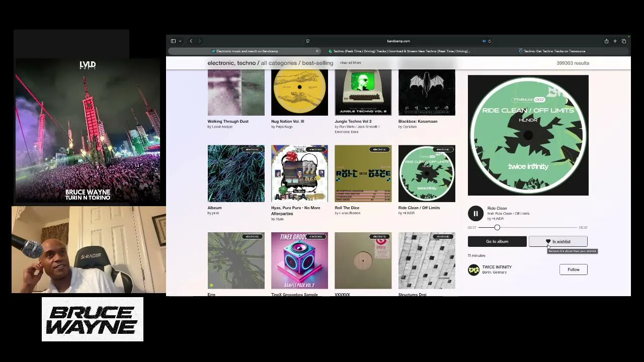Remove album via In wishlist button

[x=558, y=242]
